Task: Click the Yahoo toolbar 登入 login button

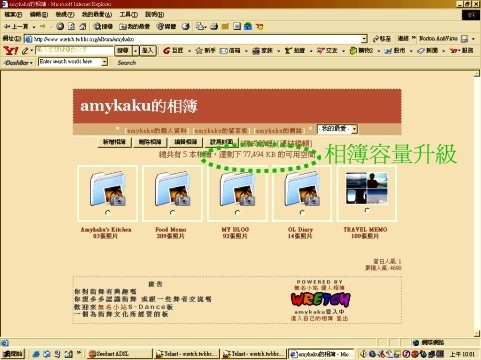Action: click(x=148, y=51)
